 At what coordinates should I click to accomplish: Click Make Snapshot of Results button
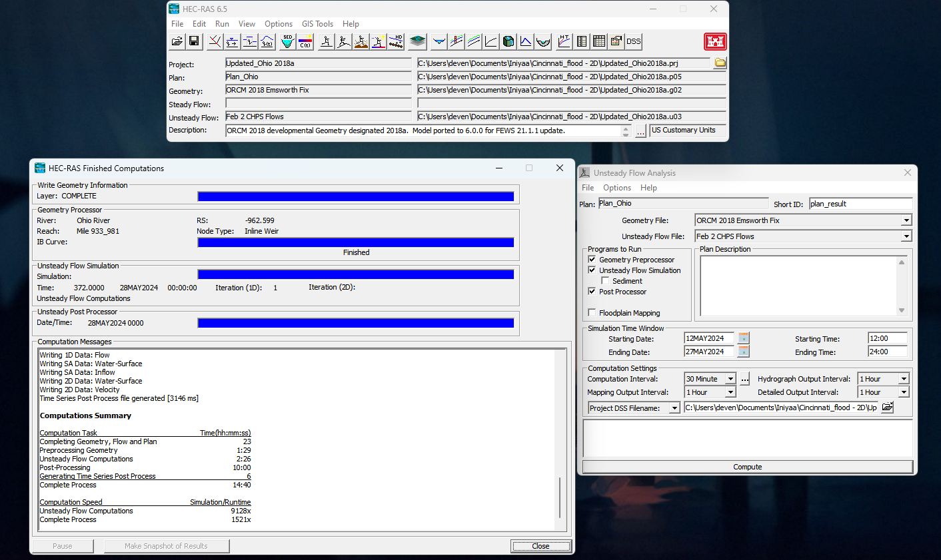[166, 546]
